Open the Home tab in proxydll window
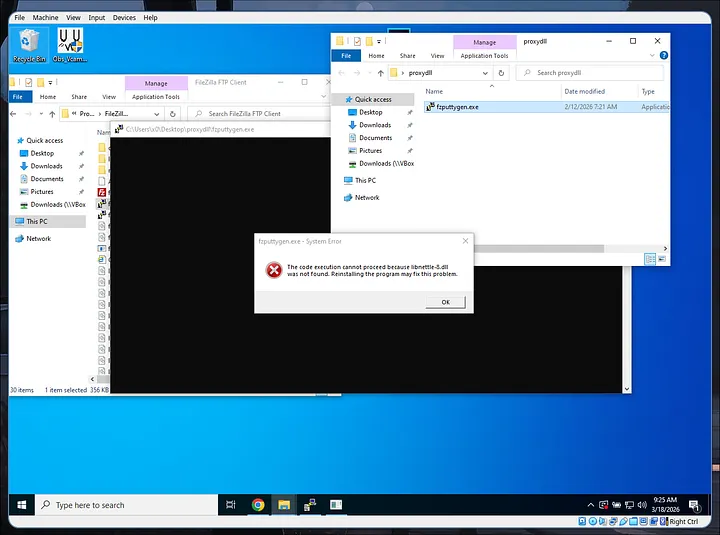The height and width of the screenshot is (535, 720). click(x=376, y=56)
